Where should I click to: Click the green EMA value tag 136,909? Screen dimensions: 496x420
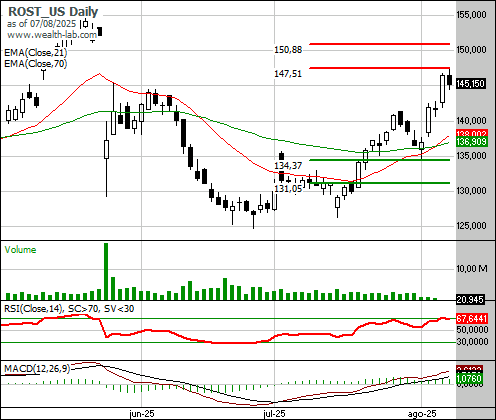[x=472, y=142]
